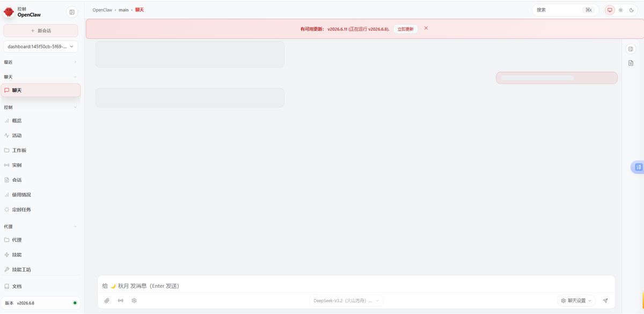Click the 会话 document icon
Viewport: 644px width, 314px height.
[x=7, y=180]
